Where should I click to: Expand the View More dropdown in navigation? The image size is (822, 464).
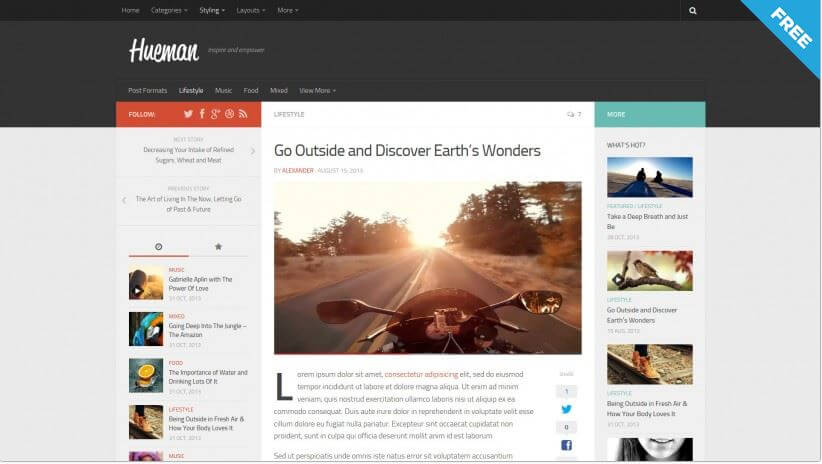pyautogui.click(x=317, y=90)
